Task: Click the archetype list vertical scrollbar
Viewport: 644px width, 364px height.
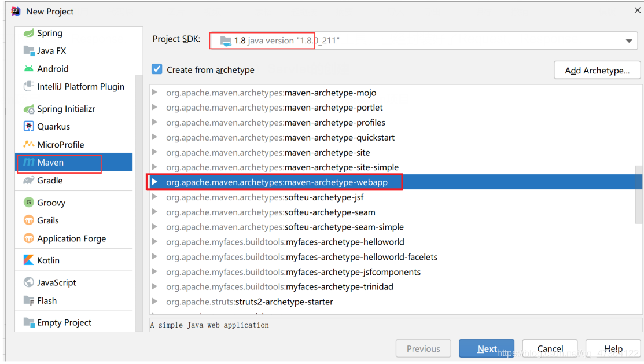Action: (638, 194)
